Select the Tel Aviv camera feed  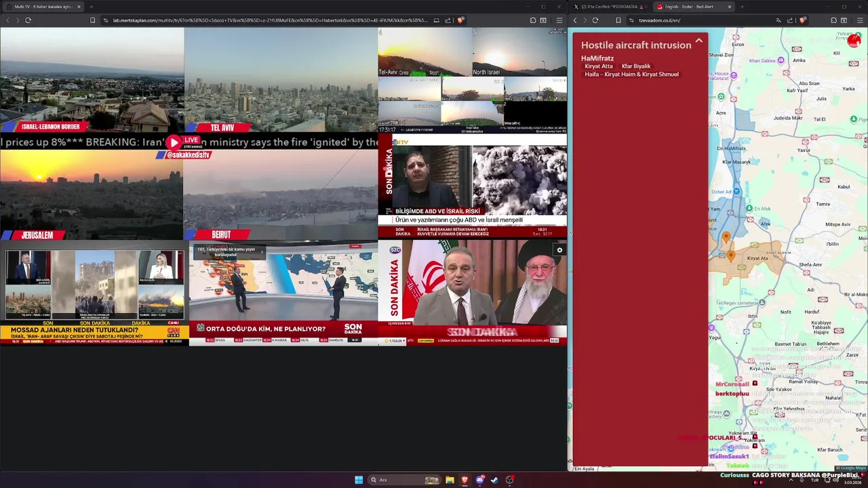click(x=281, y=79)
